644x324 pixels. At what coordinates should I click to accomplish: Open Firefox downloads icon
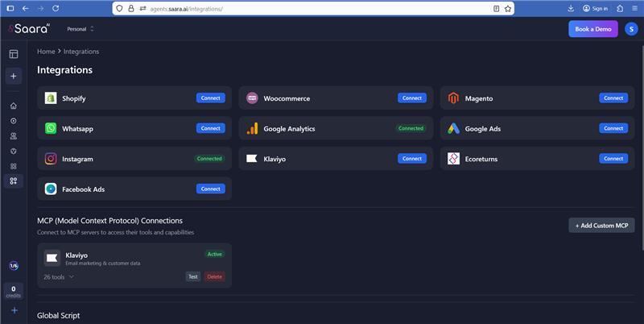tap(571, 8)
